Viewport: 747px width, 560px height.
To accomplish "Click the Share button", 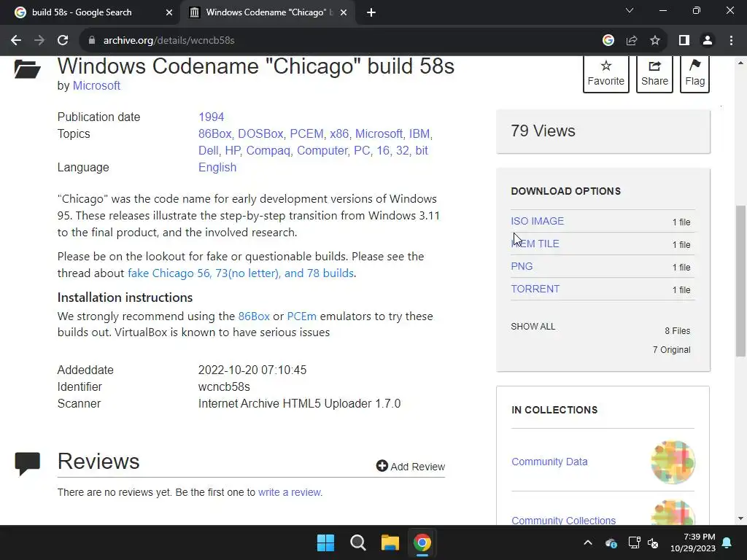I will coord(654,74).
